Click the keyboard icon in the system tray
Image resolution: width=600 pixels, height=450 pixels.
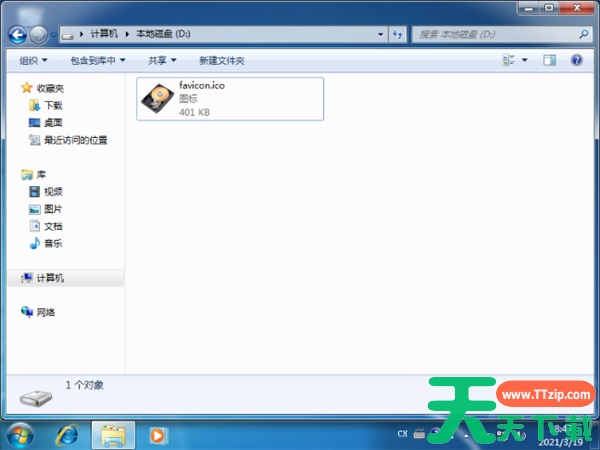click(x=419, y=434)
